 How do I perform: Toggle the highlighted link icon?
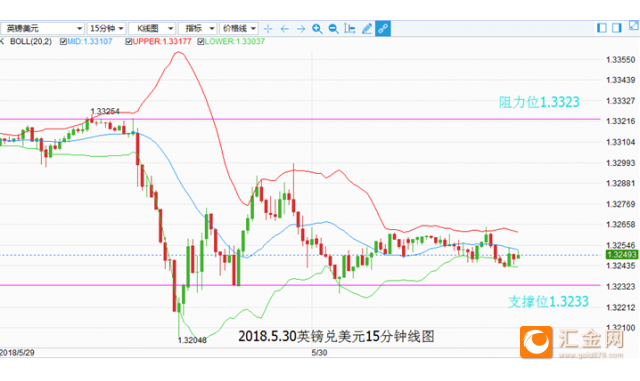[383, 28]
